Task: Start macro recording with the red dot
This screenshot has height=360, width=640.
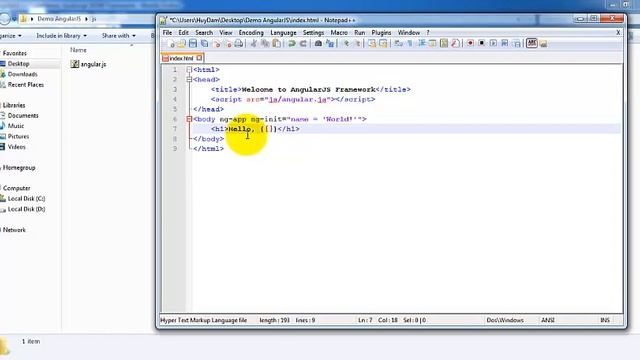Action: [x=470, y=43]
